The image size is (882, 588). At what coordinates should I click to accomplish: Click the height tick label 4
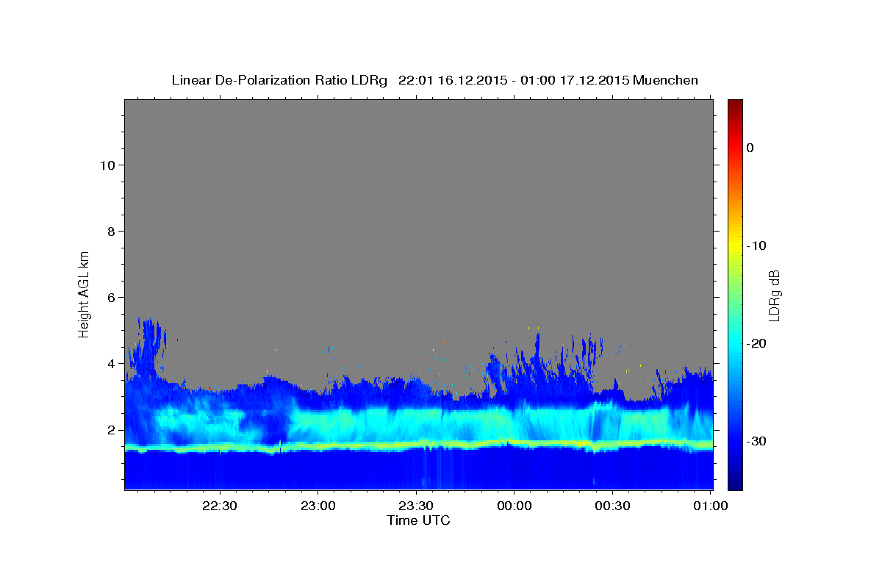click(x=111, y=364)
